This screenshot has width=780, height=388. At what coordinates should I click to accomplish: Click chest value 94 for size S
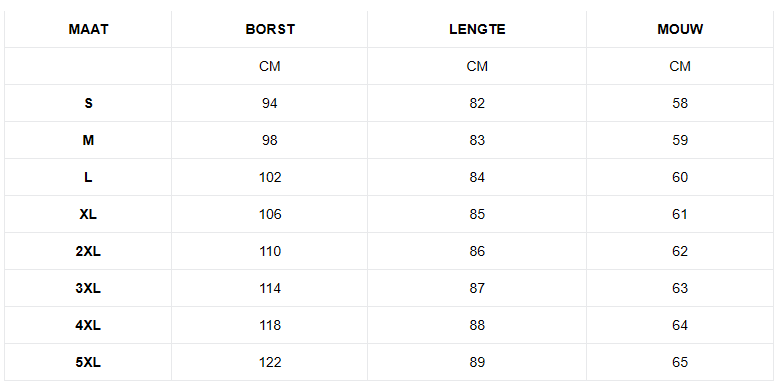tap(270, 103)
